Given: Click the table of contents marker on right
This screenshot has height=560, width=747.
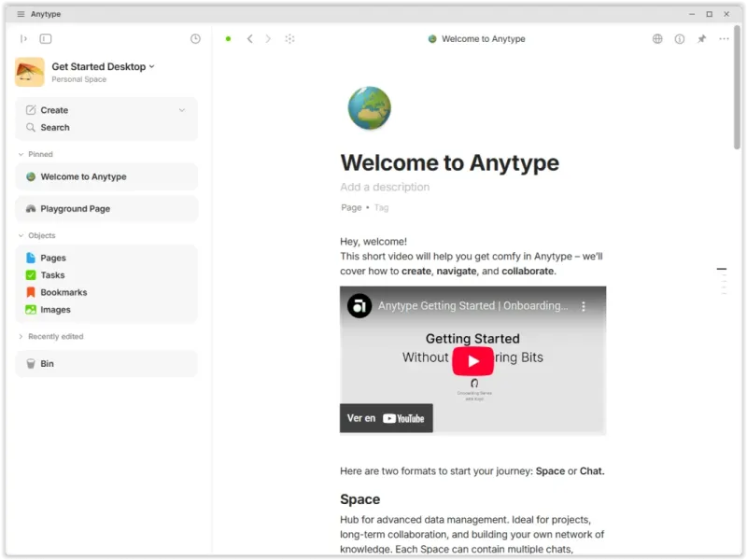Looking at the screenshot, I should pyautogui.click(x=722, y=269).
